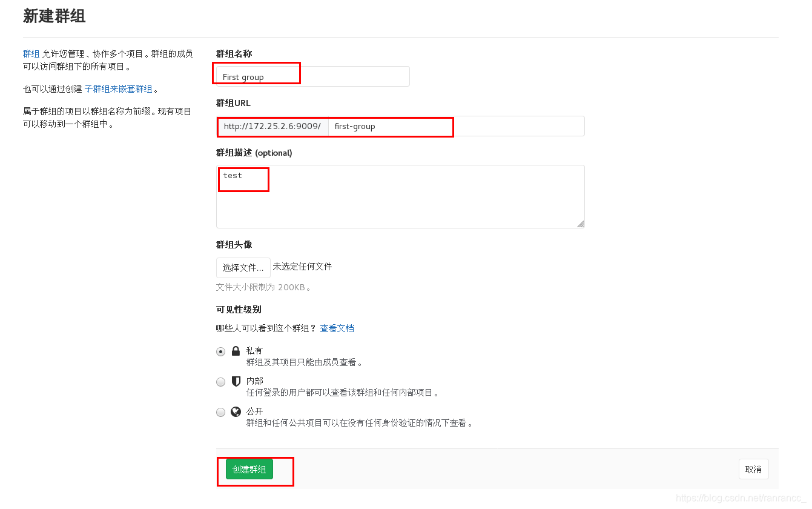
Task: Click the 群组描述 (optional) label
Action: click(254, 153)
